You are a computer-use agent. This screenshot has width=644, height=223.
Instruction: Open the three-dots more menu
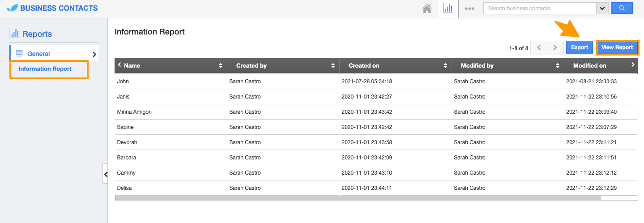click(x=469, y=9)
